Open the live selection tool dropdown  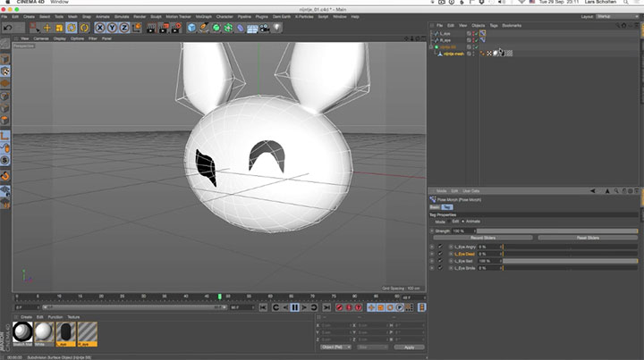pyautogui.click(x=35, y=28)
